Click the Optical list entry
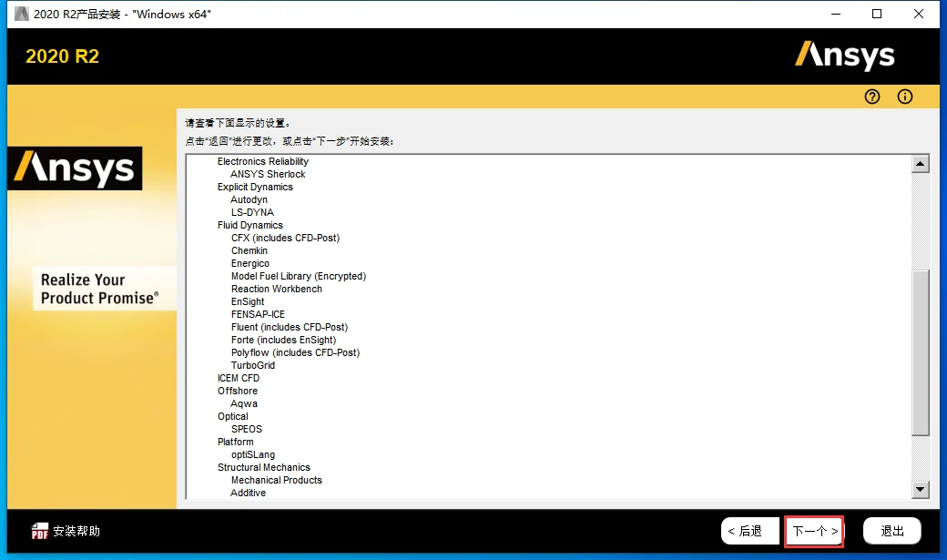 (x=232, y=416)
